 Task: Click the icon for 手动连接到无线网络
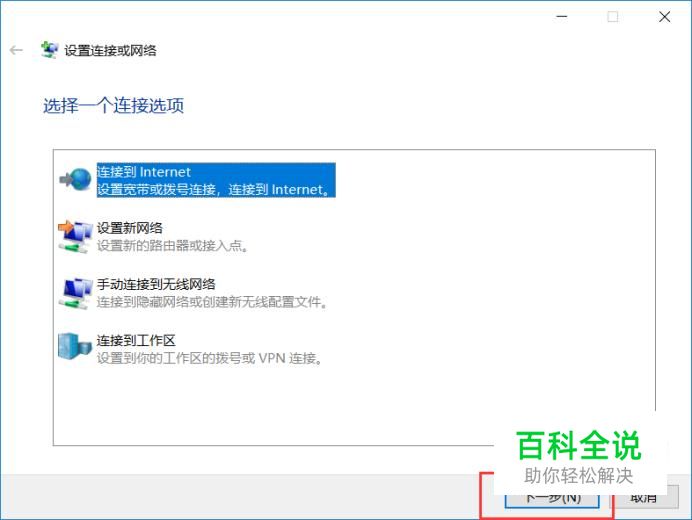click(x=75, y=293)
